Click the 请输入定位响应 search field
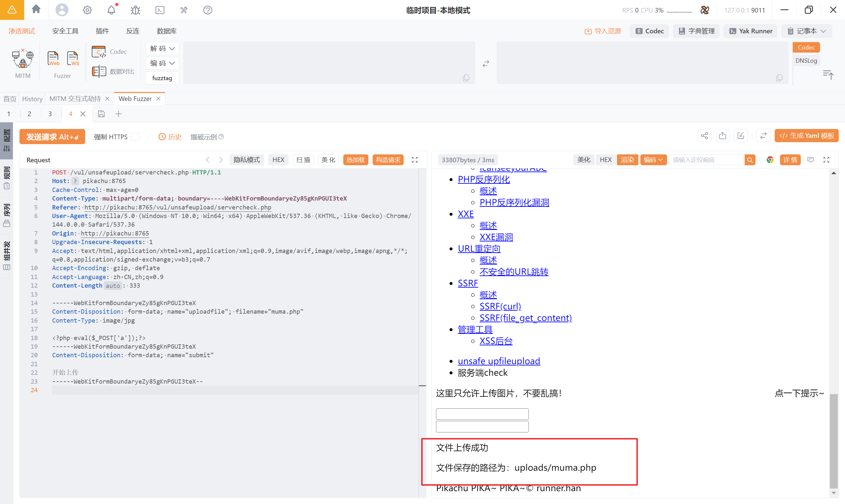The image size is (845, 504). pos(706,160)
